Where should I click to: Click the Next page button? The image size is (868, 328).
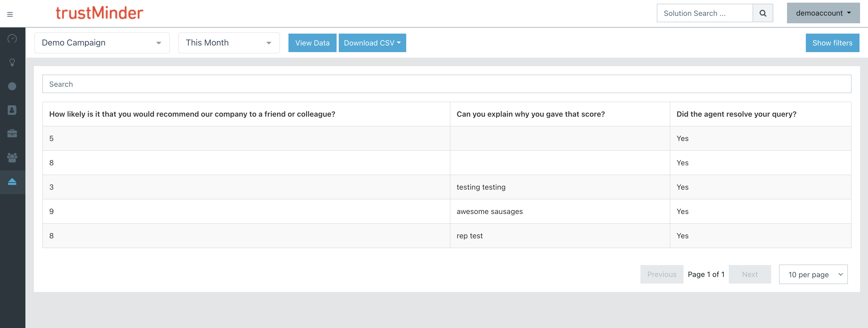point(749,275)
